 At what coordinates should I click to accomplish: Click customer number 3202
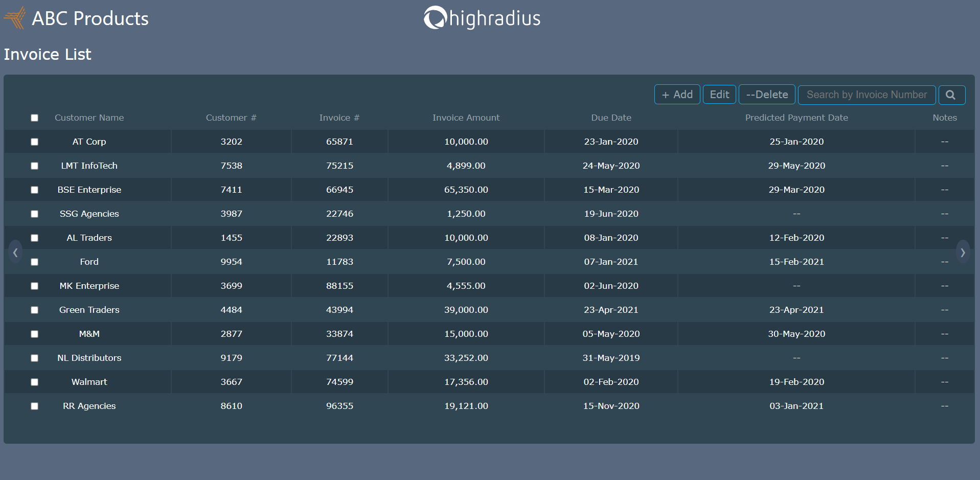pos(231,142)
